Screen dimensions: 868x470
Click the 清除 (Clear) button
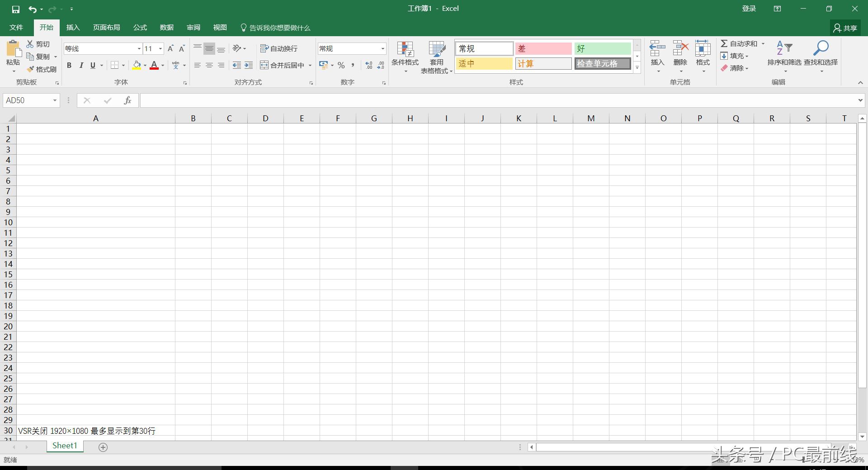[x=735, y=68]
